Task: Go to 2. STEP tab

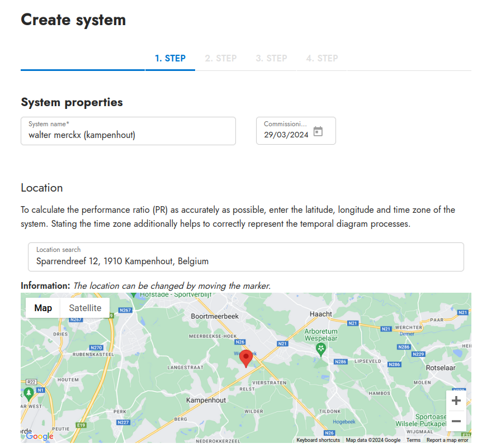Action: point(220,58)
